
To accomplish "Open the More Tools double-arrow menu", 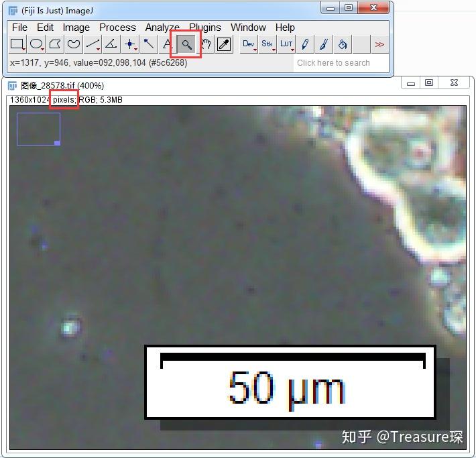I will pos(379,44).
